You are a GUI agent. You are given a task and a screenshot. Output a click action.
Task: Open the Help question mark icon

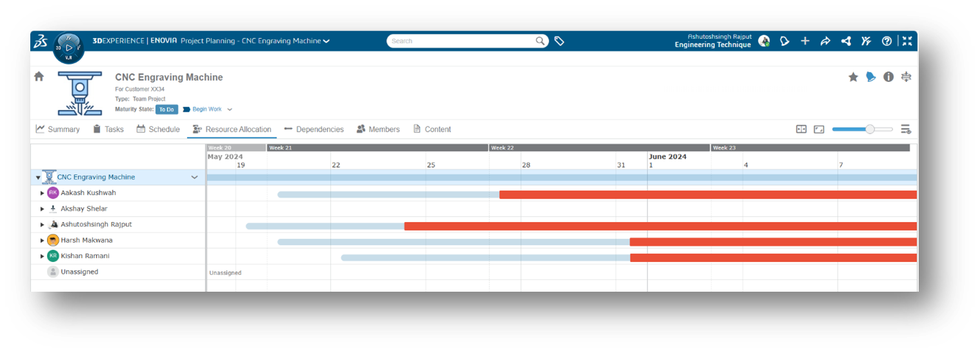tap(887, 41)
